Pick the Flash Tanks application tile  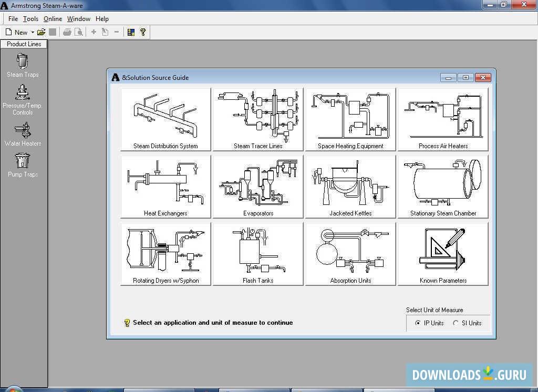[x=258, y=254]
